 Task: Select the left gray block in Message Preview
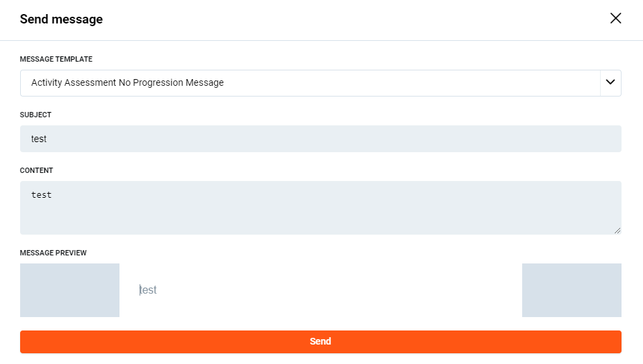(x=70, y=290)
